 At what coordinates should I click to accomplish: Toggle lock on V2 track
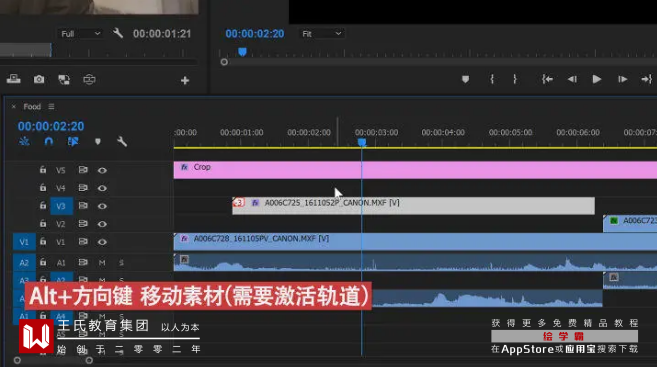pyautogui.click(x=43, y=224)
